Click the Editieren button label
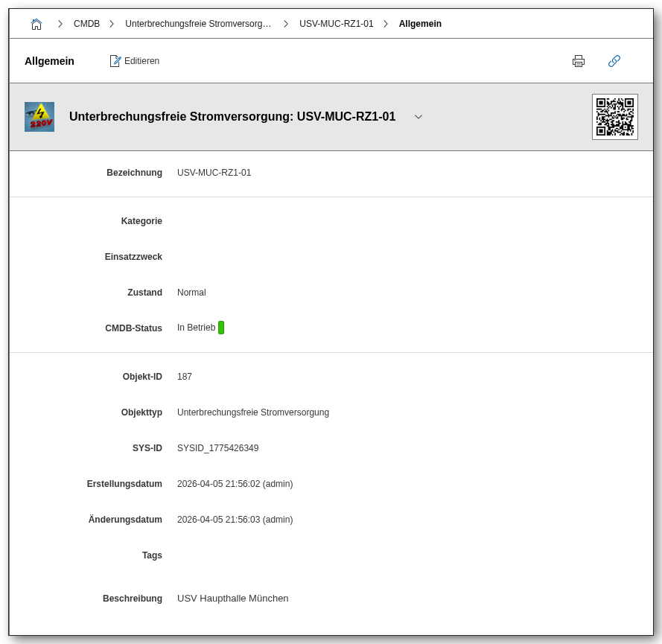The width and height of the screenshot is (662, 644). [141, 61]
